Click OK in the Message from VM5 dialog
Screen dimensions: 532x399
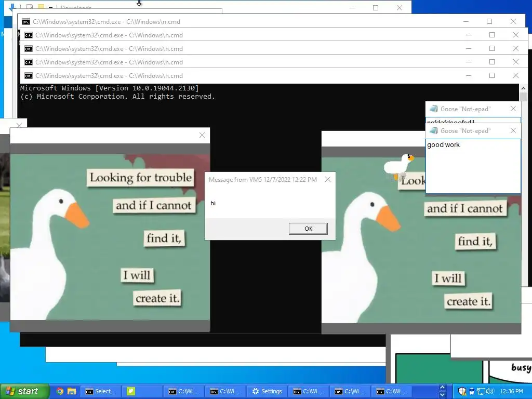pos(308,229)
